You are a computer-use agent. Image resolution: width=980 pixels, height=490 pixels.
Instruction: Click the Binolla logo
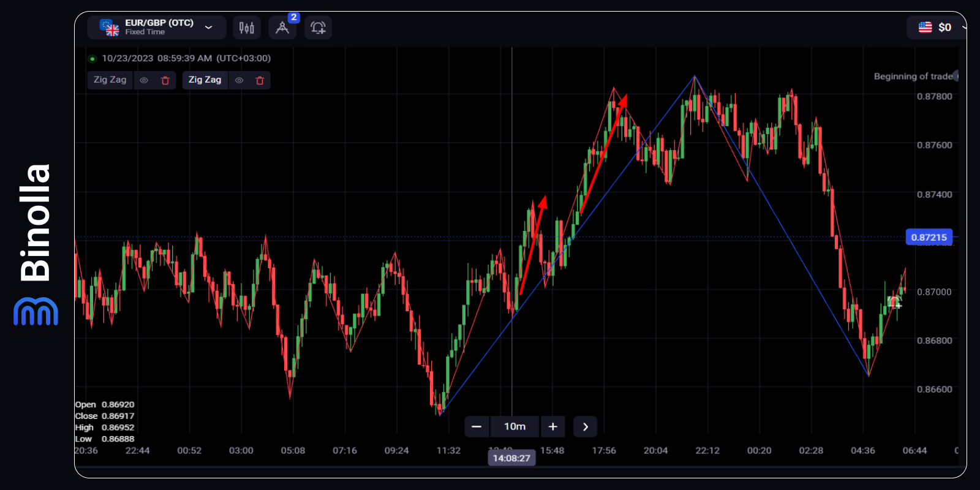click(x=36, y=244)
